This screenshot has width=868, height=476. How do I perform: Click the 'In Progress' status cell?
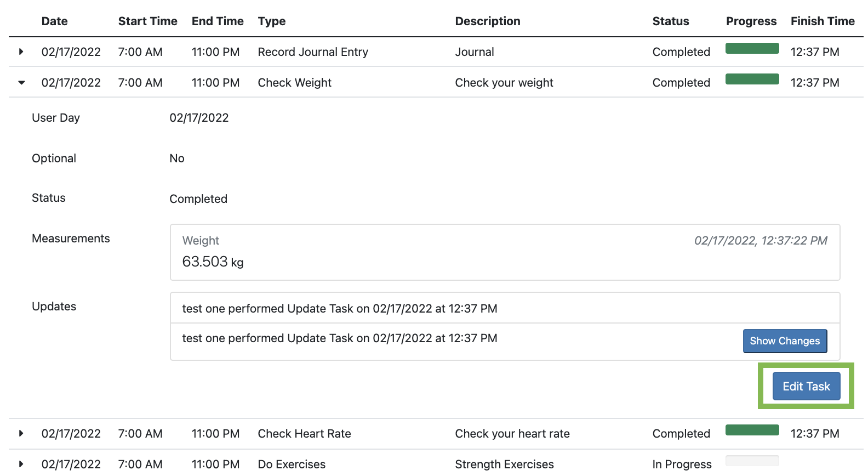point(682,464)
